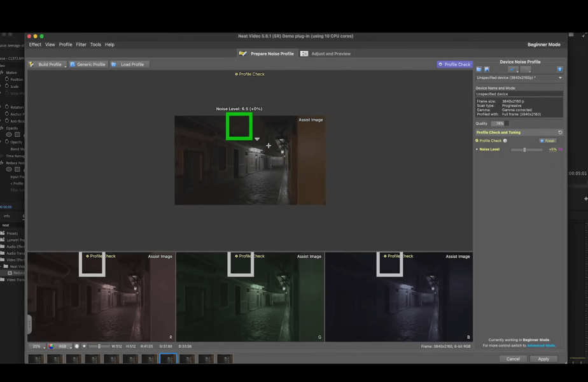Viewport: 588px width, 382px height.
Task: Select the highlighted frame thumbnail in the filmstrip
Action: pos(168,358)
